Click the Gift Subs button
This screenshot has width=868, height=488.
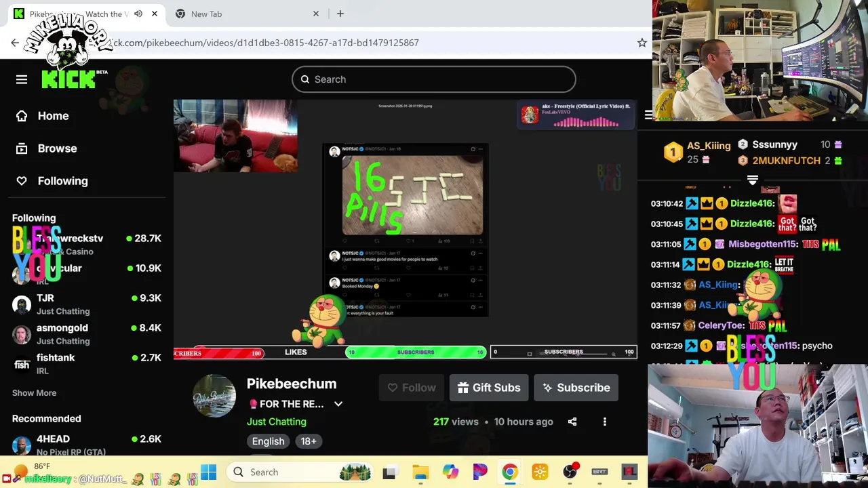(x=489, y=388)
